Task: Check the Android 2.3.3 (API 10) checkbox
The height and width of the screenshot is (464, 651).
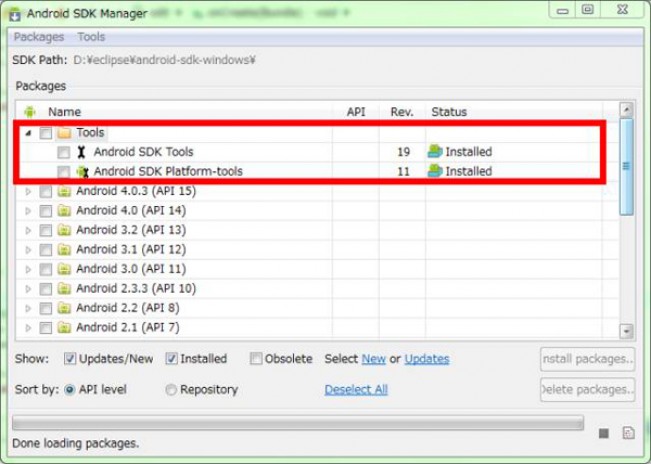Action: point(46,289)
